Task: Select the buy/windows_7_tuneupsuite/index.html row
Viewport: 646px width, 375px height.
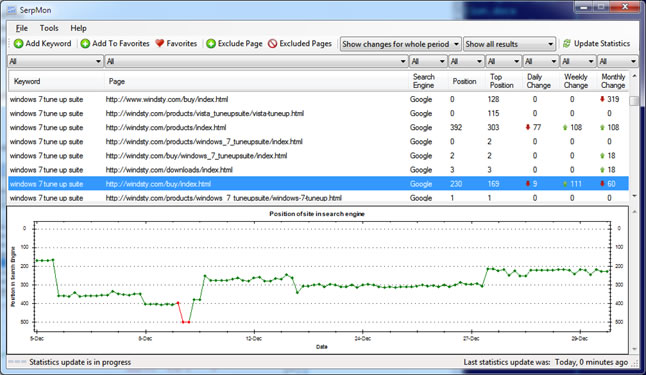Action: click(318, 156)
